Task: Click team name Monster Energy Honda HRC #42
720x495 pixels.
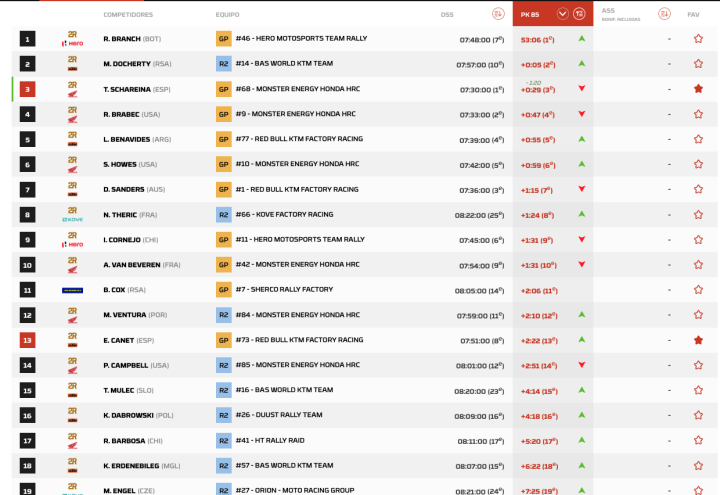Action: (298, 265)
